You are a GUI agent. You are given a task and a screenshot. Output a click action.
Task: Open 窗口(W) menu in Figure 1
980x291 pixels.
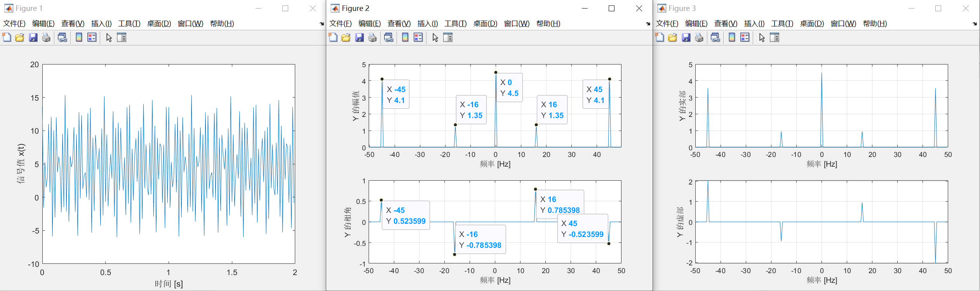coord(190,23)
